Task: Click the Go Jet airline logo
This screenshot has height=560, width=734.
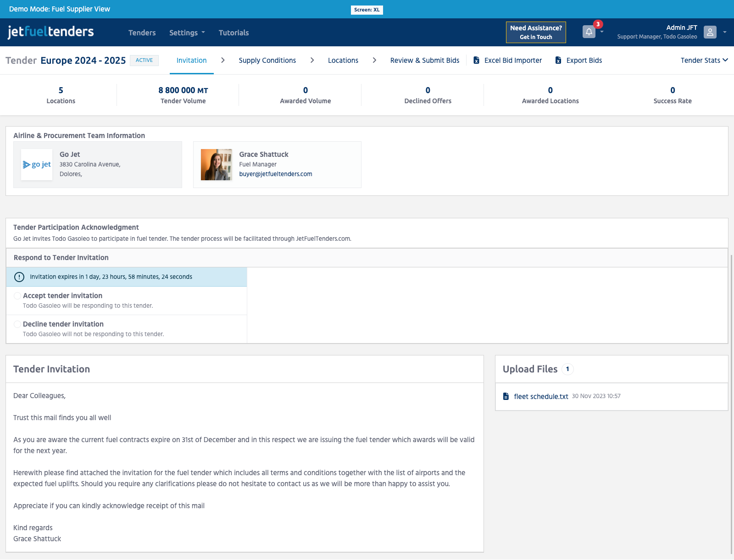Action: coord(37,165)
